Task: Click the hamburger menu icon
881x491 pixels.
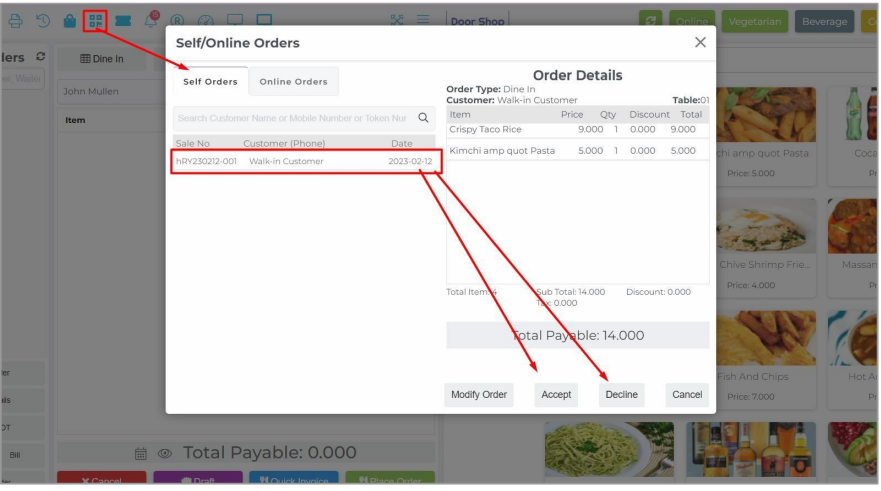Action: [x=423, y=21]
